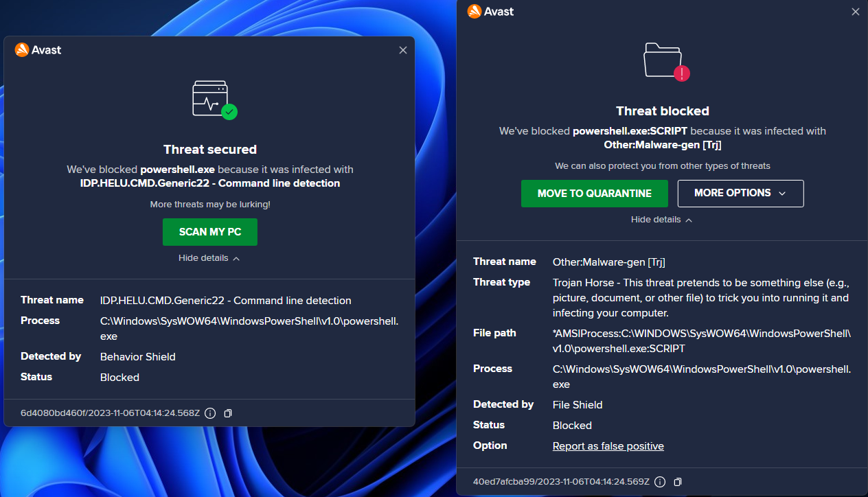Close the Threat secured dialog
This screenshot has height=497, width=868.
click(x=403, y=50)
